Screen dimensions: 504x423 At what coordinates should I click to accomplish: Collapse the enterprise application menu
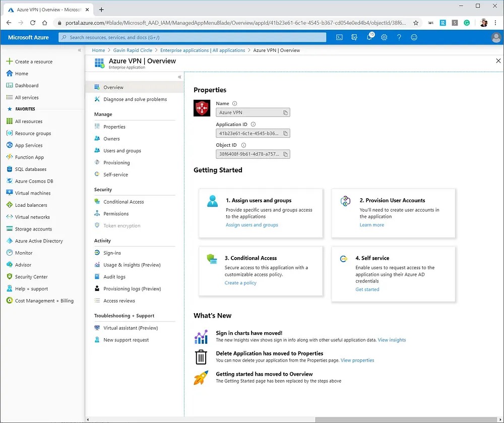click(x=179, y=77)
